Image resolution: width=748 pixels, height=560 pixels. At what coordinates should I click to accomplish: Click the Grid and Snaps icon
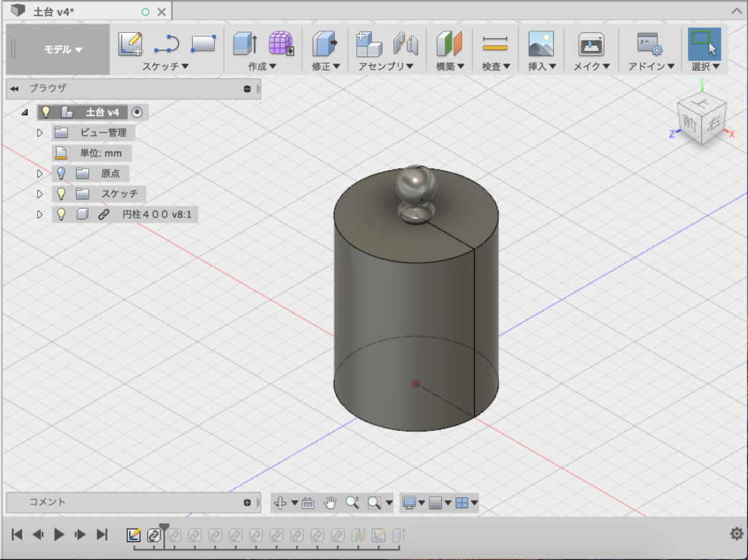pos(435,503)
